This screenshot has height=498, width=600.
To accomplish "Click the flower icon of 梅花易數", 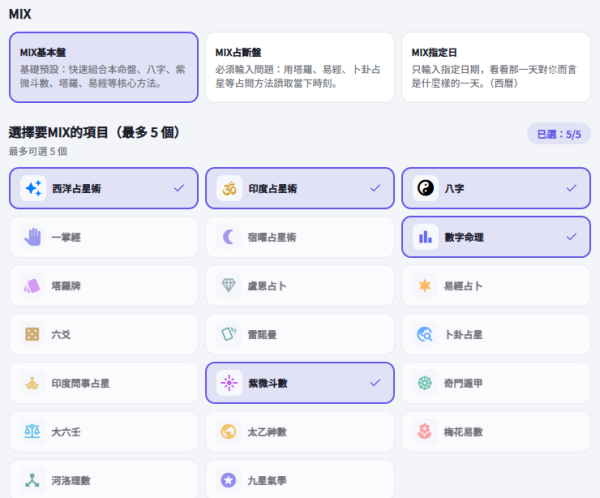I will pyautogui.click(x=425, y=431).
